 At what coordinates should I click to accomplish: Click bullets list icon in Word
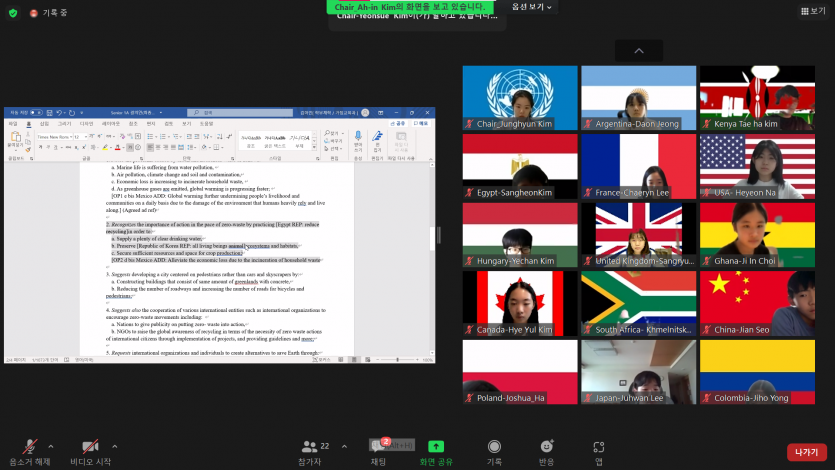(150, 136)
